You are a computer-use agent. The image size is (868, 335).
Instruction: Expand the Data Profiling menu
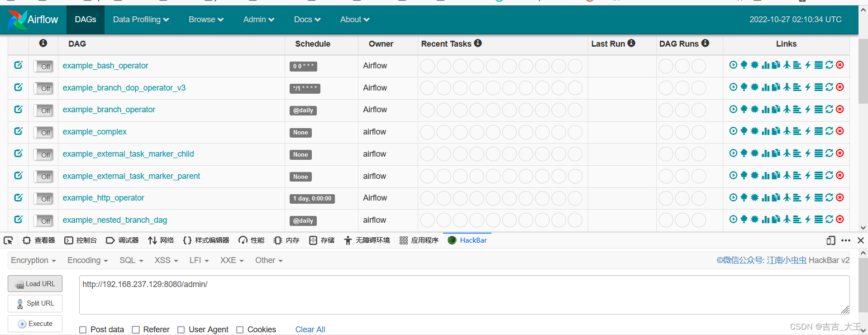pyautogui.click(x=141, y=19)
